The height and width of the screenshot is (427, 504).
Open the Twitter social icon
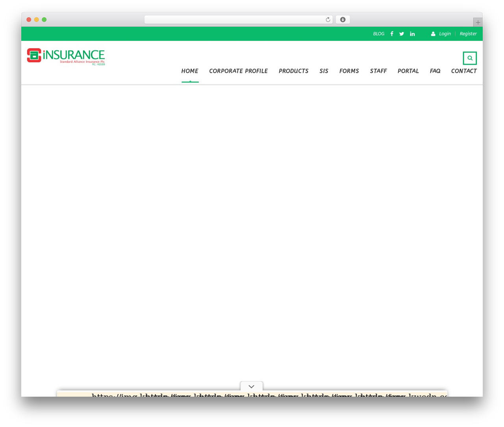[402, 34]
